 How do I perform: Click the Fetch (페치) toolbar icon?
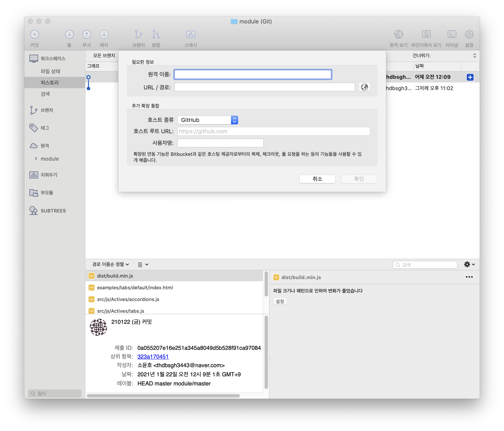click(104, 34)
